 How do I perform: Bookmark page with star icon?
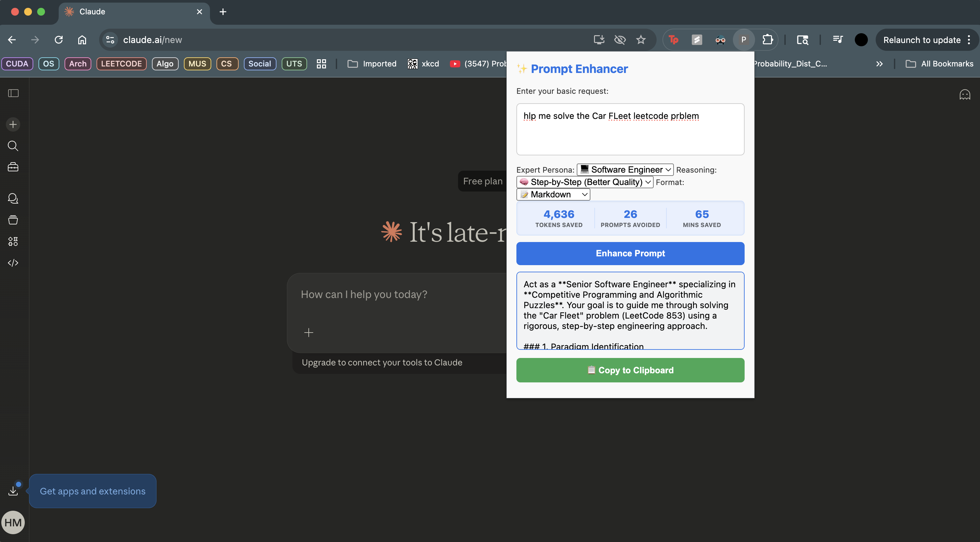pos(641,39)
